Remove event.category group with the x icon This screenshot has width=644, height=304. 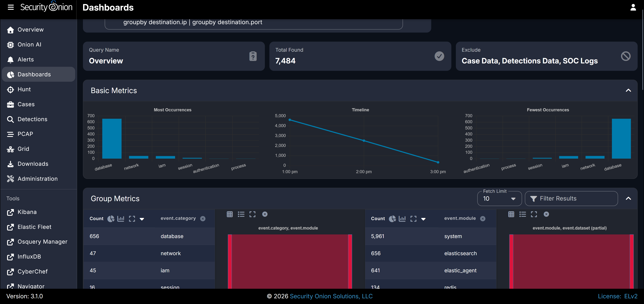[203, 219]
